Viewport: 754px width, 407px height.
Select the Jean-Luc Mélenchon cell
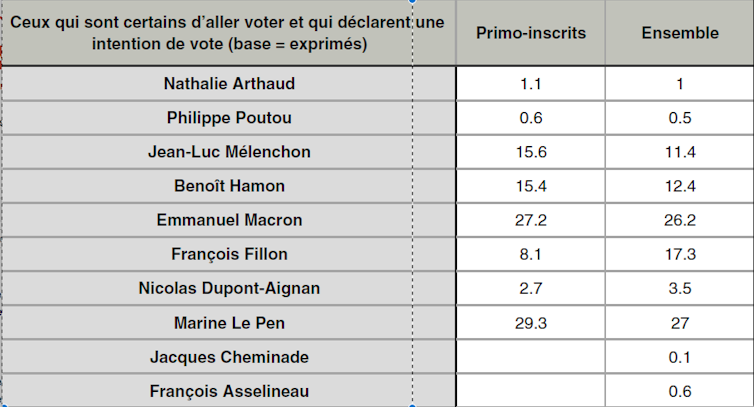pos(229,152)
